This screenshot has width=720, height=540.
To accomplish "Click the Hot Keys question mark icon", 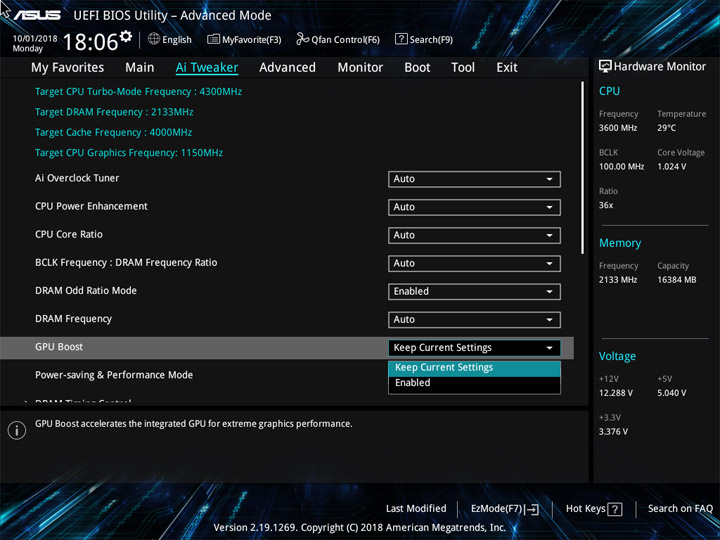I will tap(615, 509).
